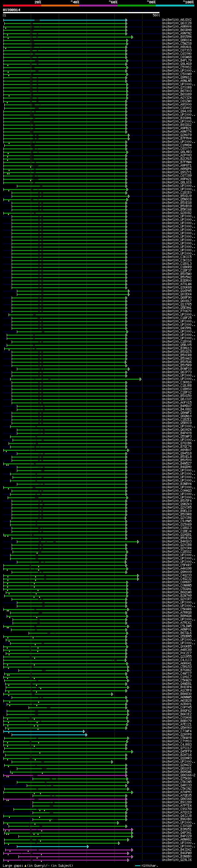Select the UniRef100_C4Q233 label
This screenshot has height=868, width=197.
pos(176,575)
